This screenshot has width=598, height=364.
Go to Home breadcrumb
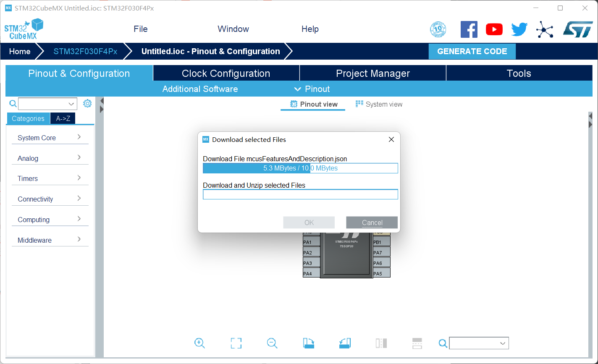point(20,51)
